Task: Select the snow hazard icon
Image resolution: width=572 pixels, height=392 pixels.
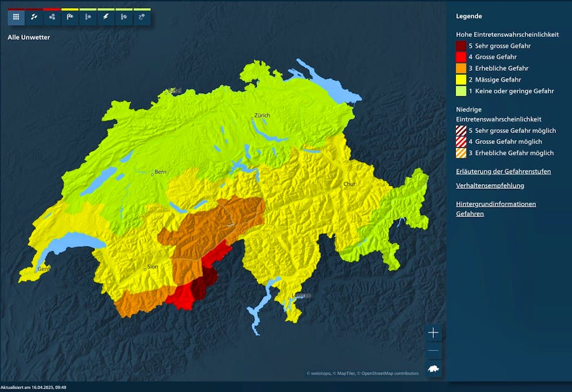Action: [x=51, y=17]
